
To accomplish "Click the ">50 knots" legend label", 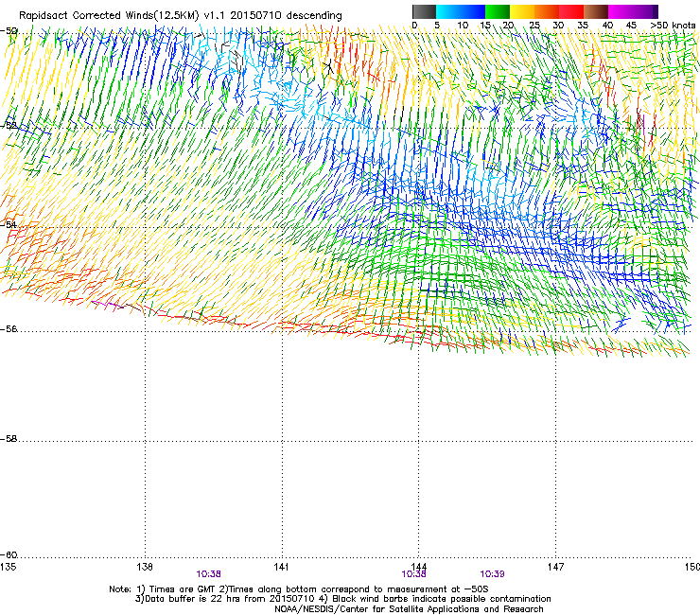I will click(673, 26).
